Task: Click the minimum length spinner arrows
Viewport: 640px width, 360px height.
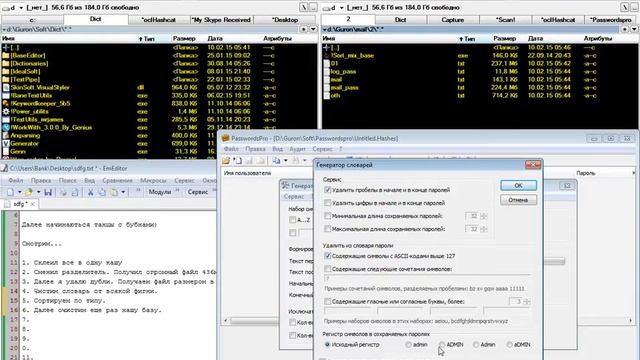Action: [x=484, y=216]
